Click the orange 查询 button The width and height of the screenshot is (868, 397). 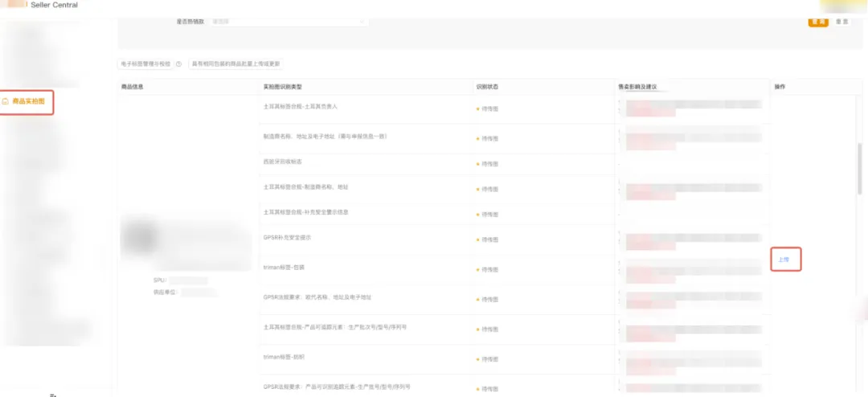click(x=818, y=22)
